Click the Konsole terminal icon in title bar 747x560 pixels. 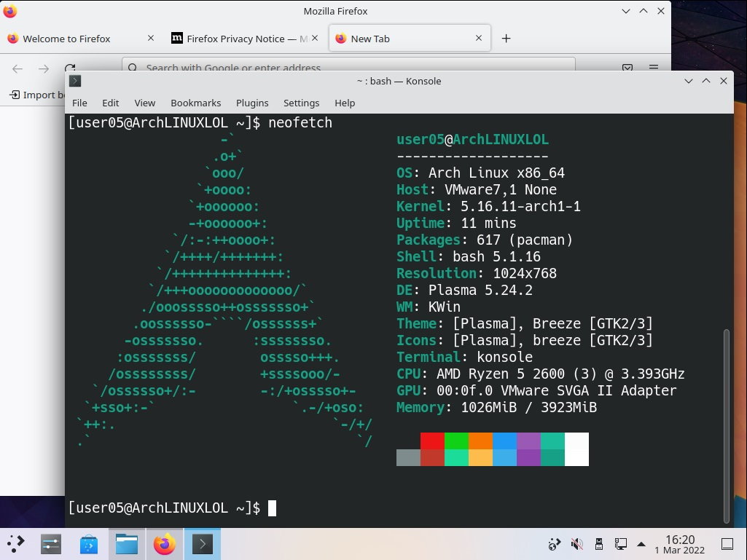coord(75,81)
